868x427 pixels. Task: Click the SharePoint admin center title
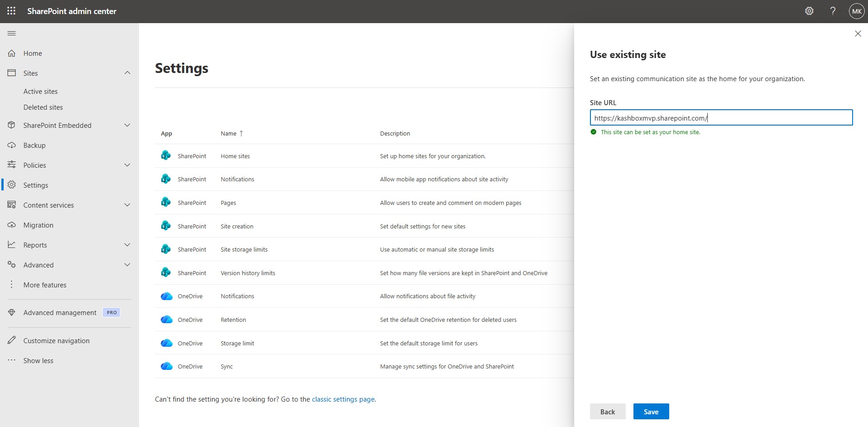[x=72, y=11]
